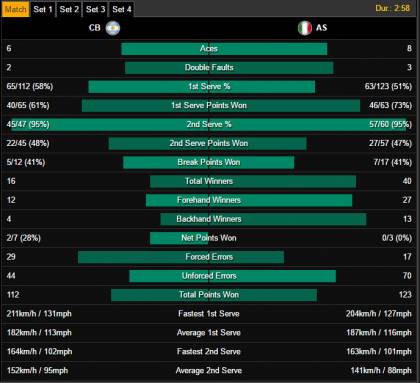
Task: Click the Double Faults stat bar
Action: 229,68
